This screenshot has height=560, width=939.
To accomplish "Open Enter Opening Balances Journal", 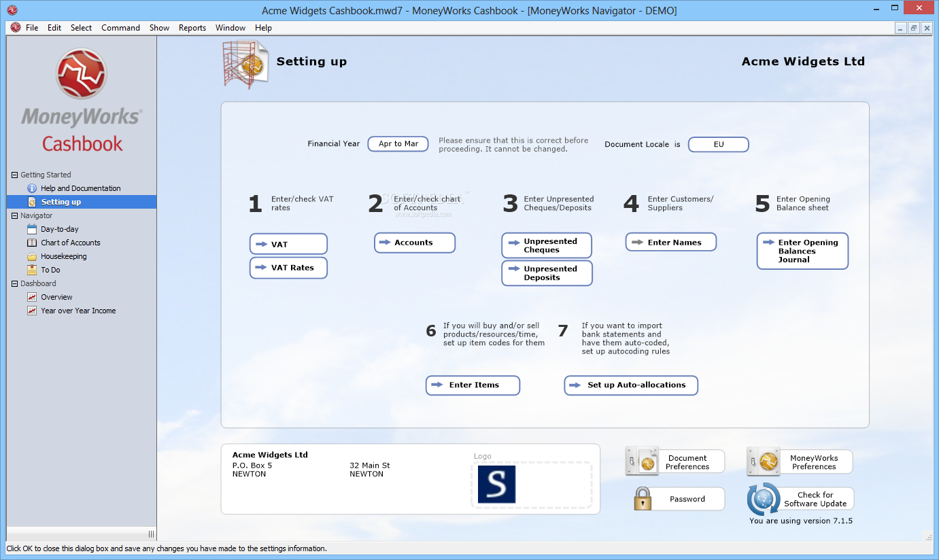I will (802, 251).
